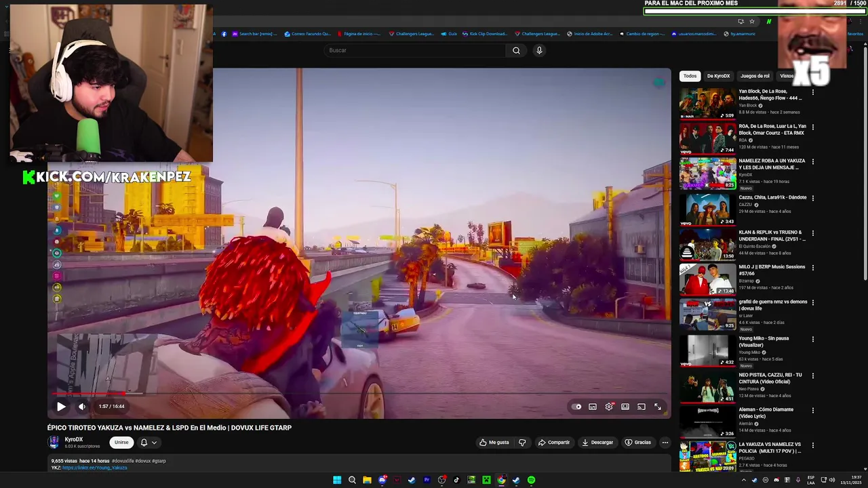Screen dimensions: 868x488
Task: Open player settings gear icon
Action: click(609, 407)
